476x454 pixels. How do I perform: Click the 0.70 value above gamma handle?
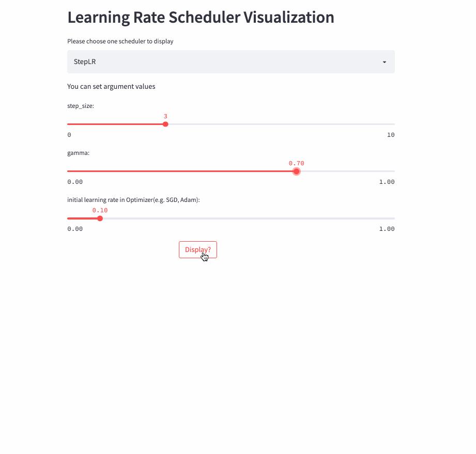point(296,163)
